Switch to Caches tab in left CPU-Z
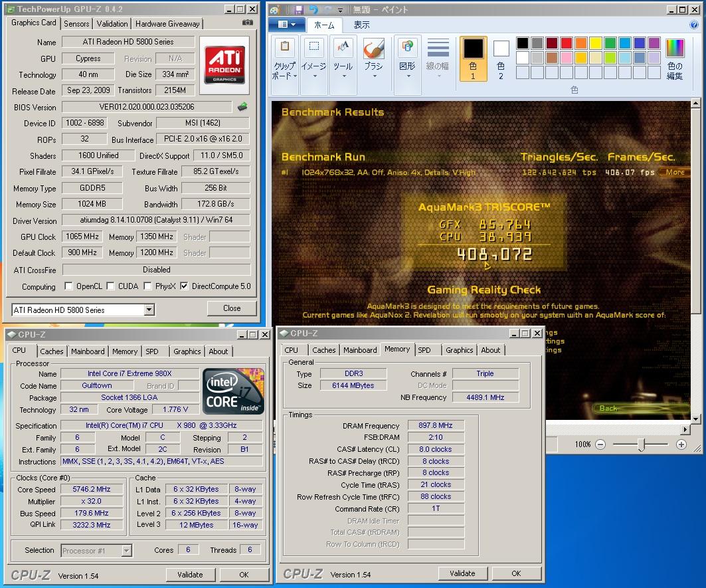Viewport: 706px width, 588px height. click(x=51, y=351)
